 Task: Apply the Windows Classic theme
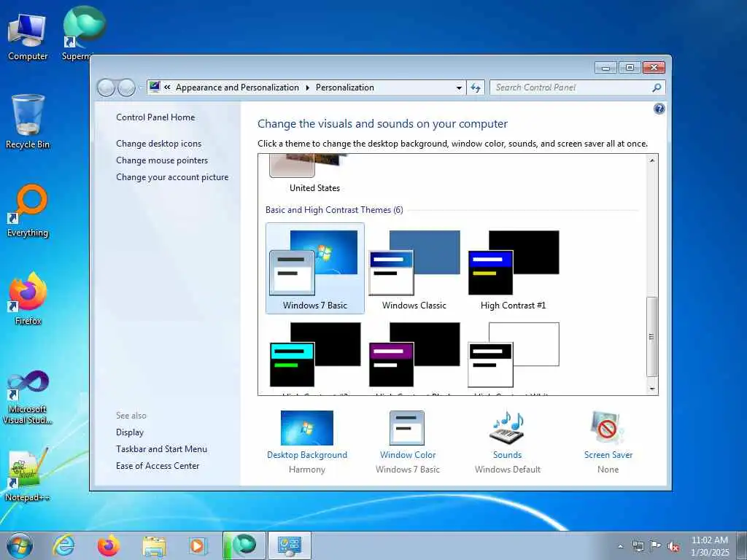(x=414, y=268)
